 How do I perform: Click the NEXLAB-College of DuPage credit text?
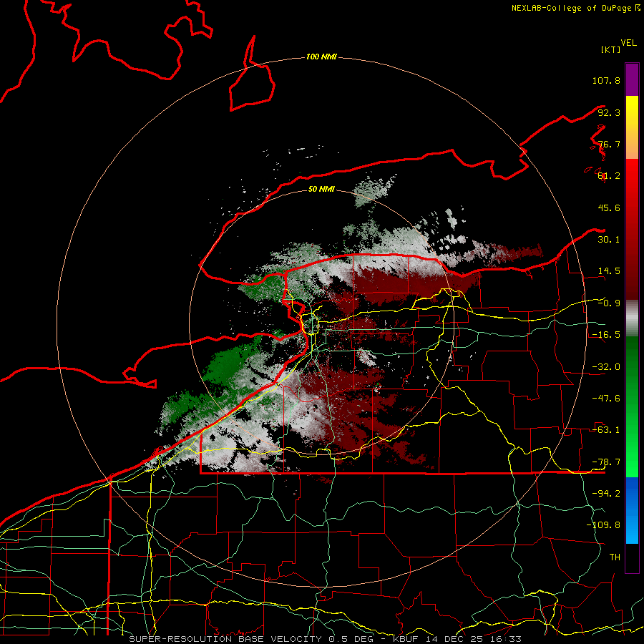point(576,8)
